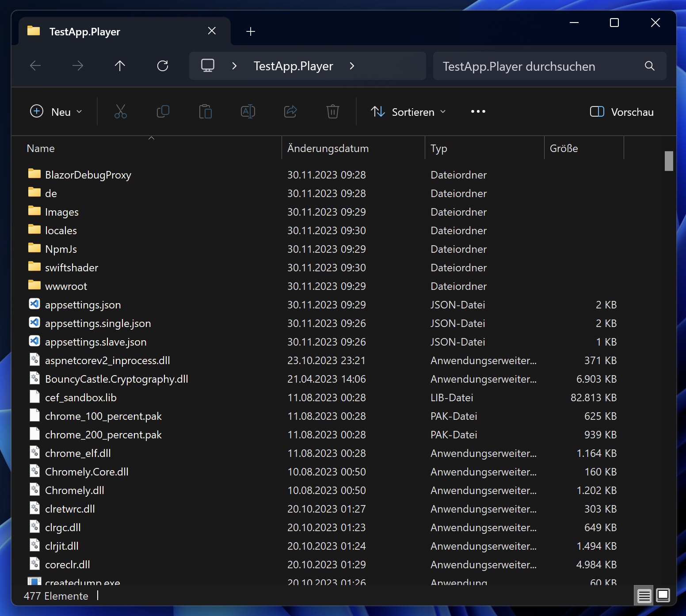This screenshot has height=616, width=686.
Task: Click the vertical scrollbar thumb
Action: (x=669, y=161)
